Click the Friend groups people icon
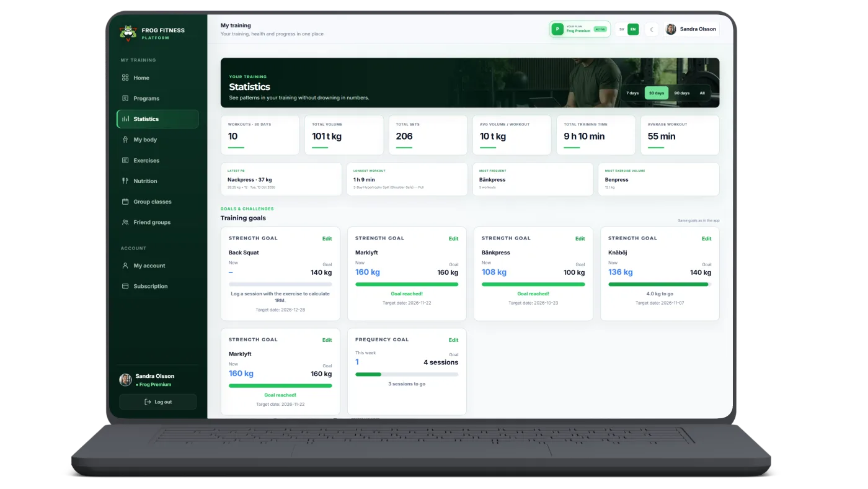Screen dimensions: 868x489 (125, 222)
